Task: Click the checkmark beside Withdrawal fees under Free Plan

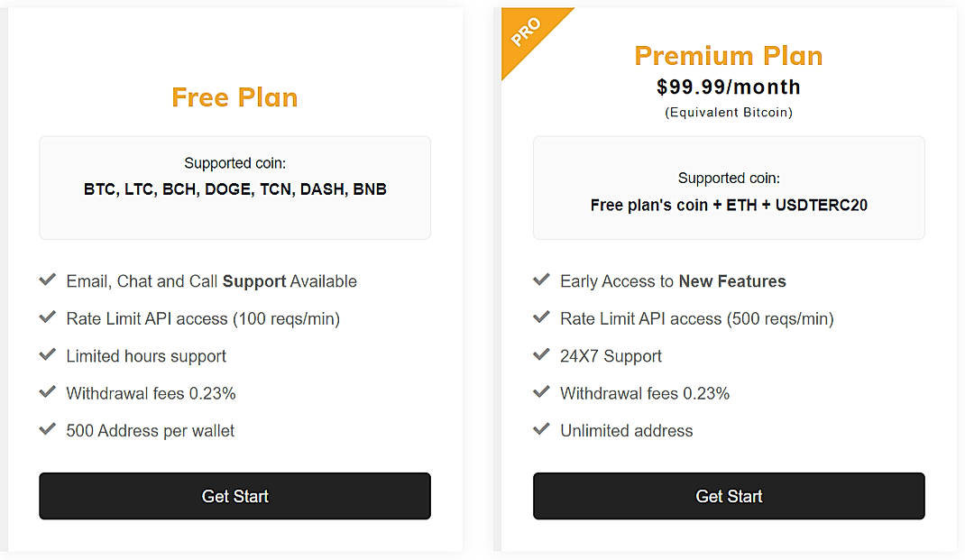Action: (48, 393)
